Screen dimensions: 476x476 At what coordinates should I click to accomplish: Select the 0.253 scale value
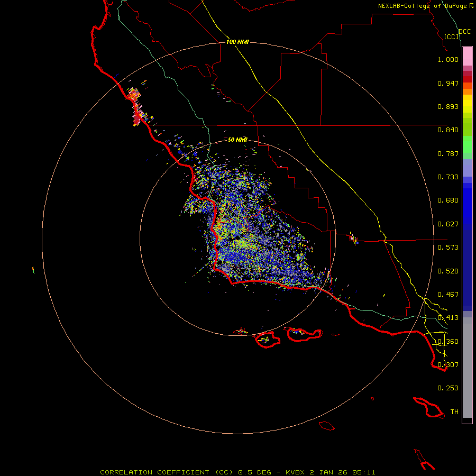(x=448, y=388)
